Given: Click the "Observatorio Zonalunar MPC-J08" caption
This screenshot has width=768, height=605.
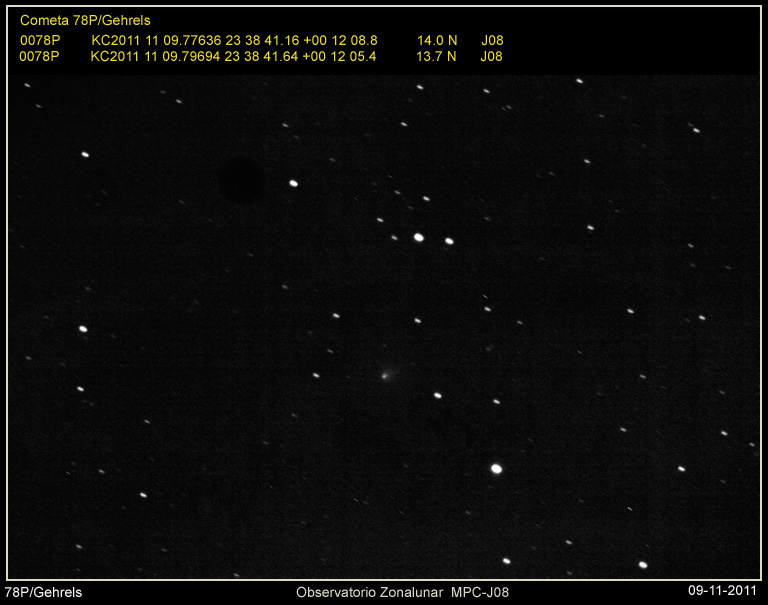Looking at the screenshot, I should (402, 592).
